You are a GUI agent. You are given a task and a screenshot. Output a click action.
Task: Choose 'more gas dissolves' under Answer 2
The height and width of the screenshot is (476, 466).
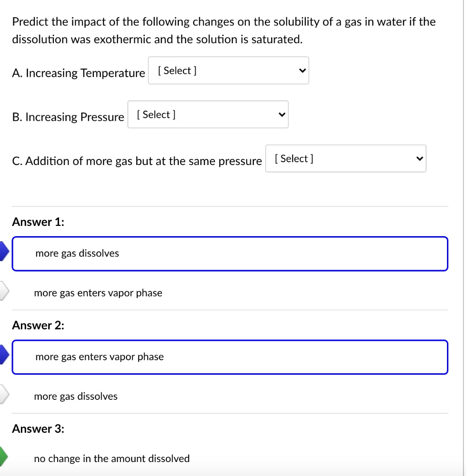(76, 396)
